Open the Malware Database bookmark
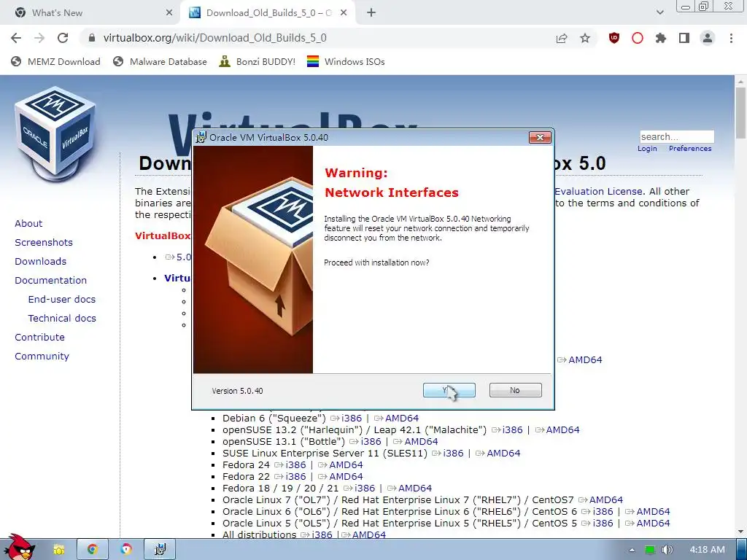The width and height of the screenshot is (747, 560). click(160, 61)
